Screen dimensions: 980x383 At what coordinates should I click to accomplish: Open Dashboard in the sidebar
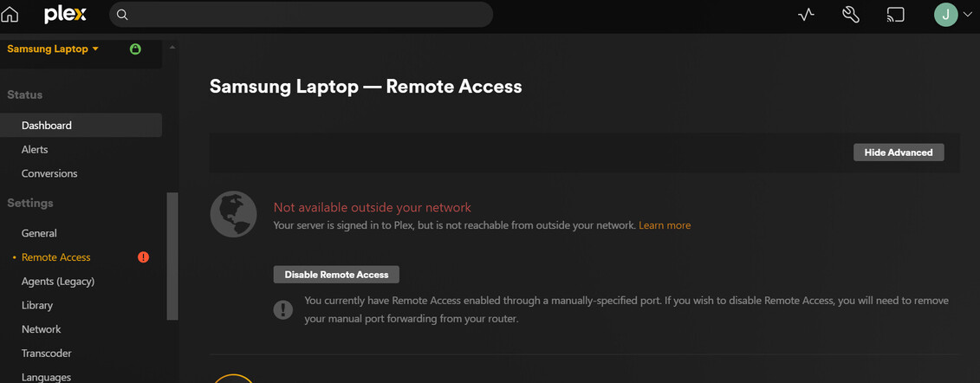47,126
